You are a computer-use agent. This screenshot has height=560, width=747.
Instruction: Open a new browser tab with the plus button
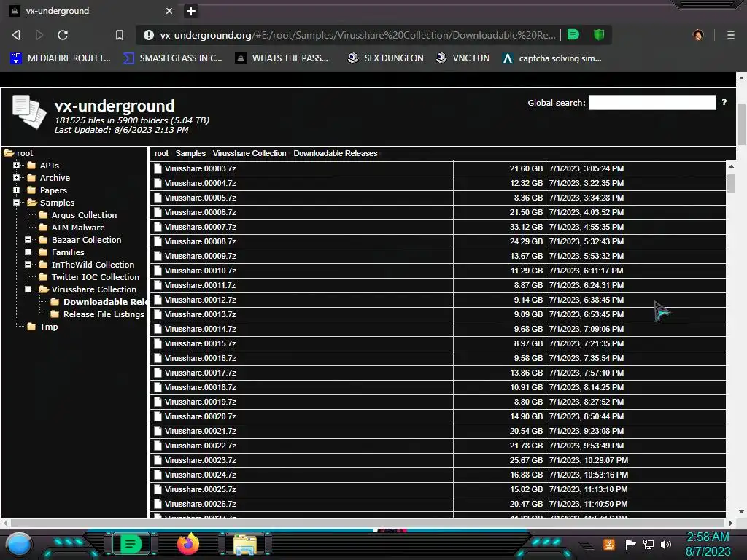(x=191, y=10)
